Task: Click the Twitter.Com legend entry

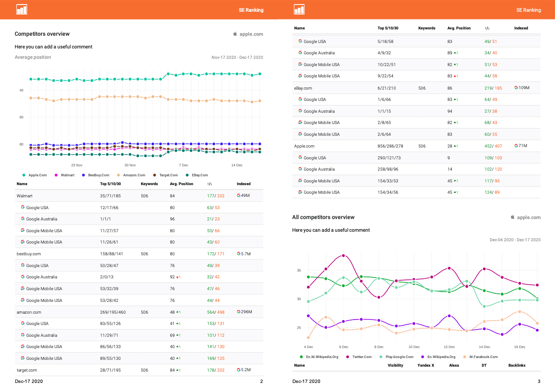Action: [359, 357]
